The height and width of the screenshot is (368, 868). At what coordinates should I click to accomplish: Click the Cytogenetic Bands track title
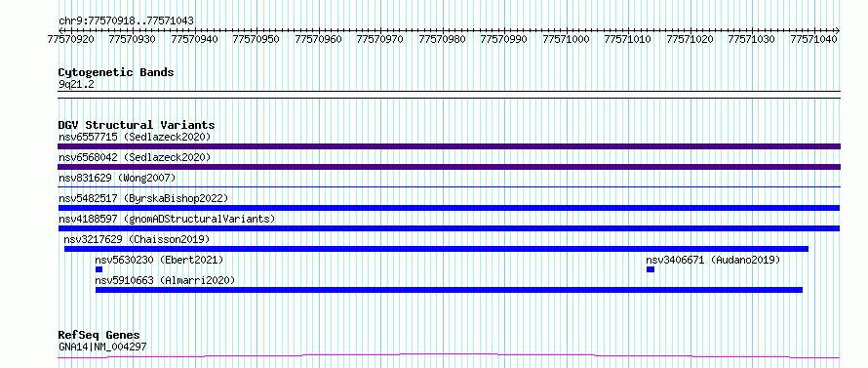tap(116, 72)
